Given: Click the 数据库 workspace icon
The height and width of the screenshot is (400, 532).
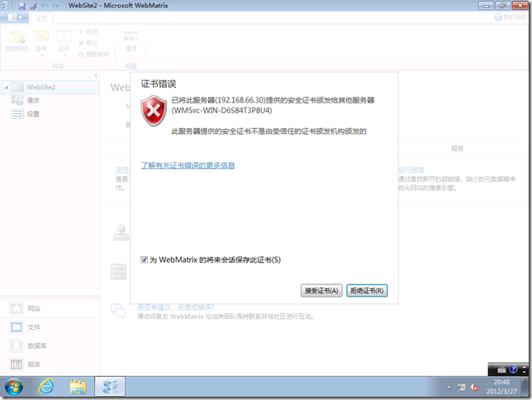Looking at the screenshot, I should point(17,345).
